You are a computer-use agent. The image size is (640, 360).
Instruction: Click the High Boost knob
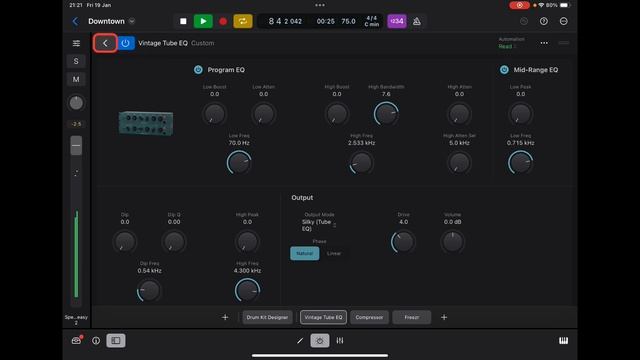337,114
